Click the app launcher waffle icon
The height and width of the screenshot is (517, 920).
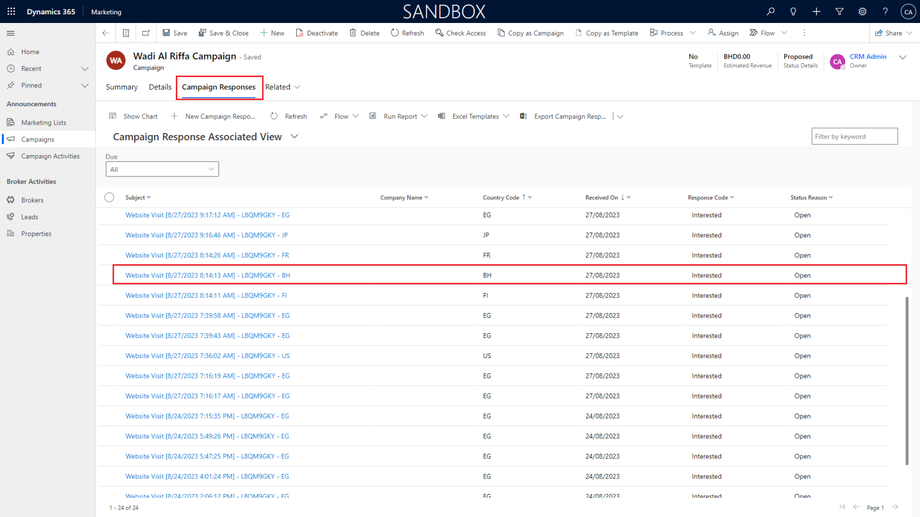(11, 12)
